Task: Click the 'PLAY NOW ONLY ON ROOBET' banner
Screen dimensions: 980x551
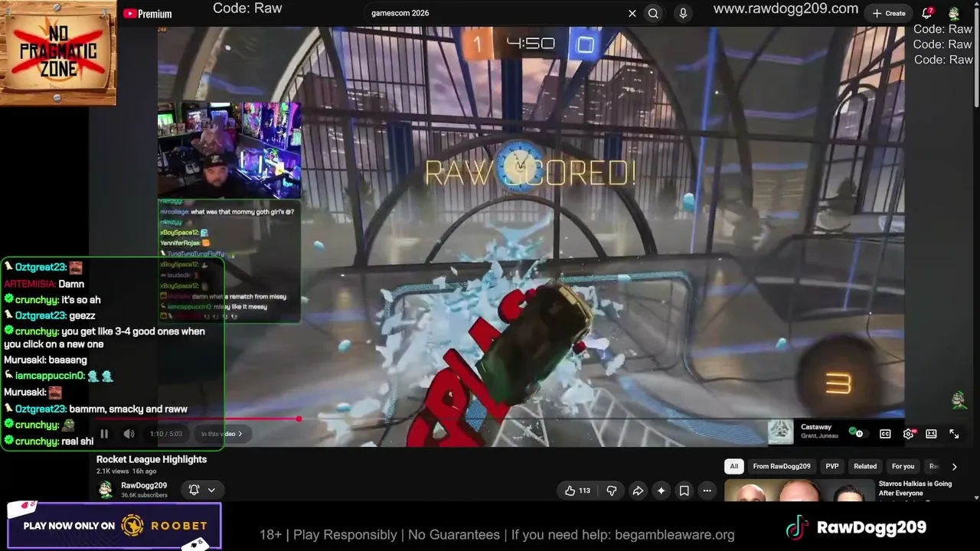Action: 114,526
